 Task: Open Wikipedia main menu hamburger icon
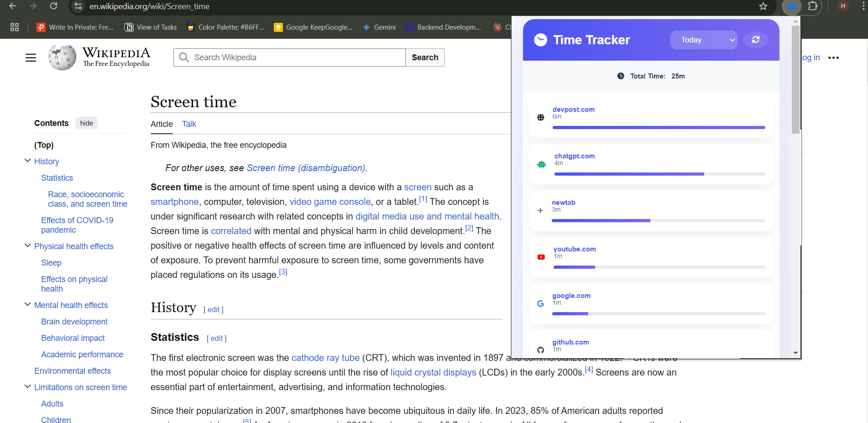31,57
